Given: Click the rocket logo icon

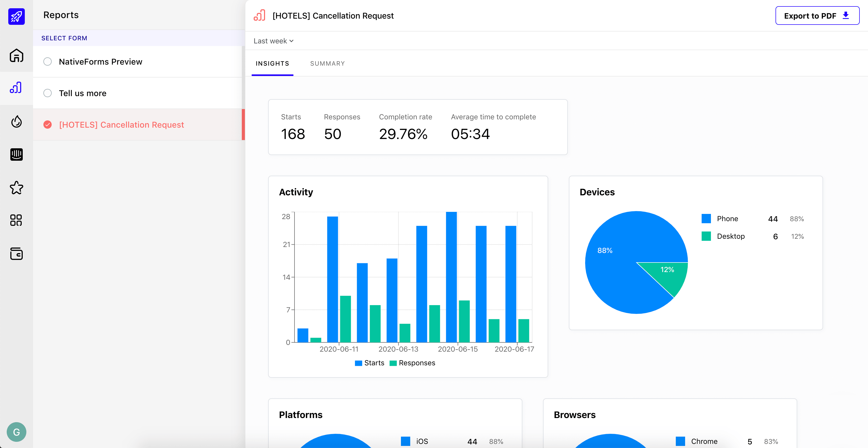Looking at the screenshot, I should (16, 16).
